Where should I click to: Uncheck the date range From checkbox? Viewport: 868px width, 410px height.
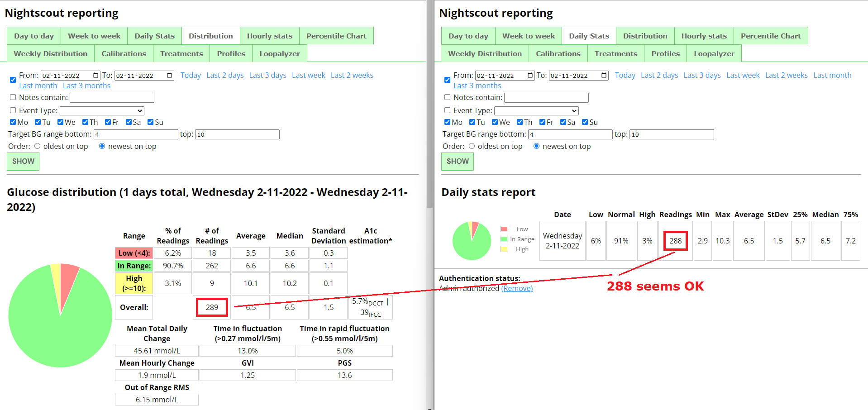pyautogui.click(x=12, y=80)
